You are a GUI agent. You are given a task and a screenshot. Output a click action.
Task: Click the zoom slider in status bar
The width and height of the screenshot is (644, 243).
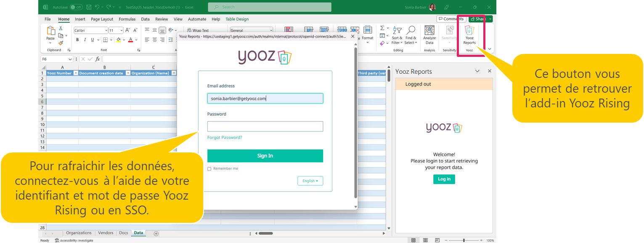464,240
